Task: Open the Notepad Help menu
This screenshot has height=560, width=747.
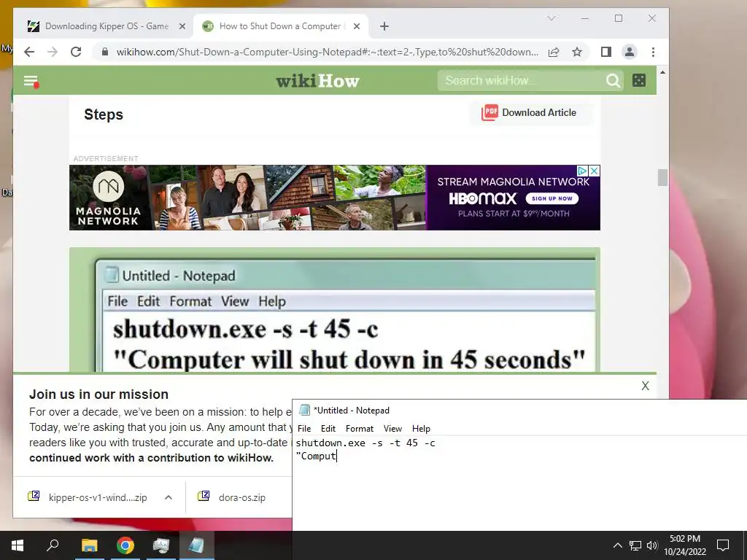Action: coord(421,429)
